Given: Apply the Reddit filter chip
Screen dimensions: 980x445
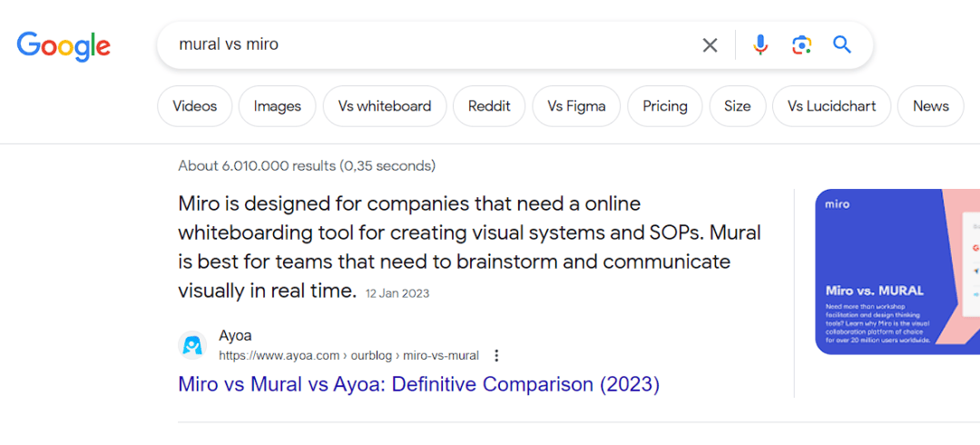Looking at the screenshot, I should point(489,106).
